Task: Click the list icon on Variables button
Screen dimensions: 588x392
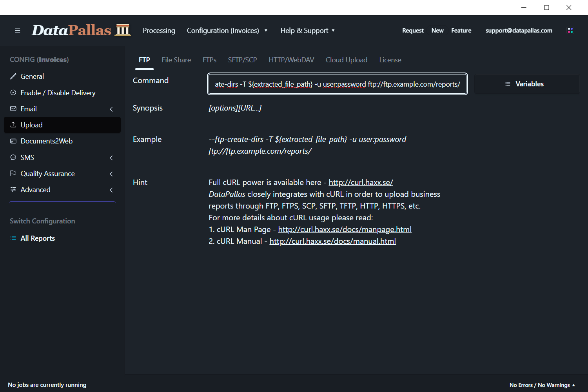Action: (507, 84)
